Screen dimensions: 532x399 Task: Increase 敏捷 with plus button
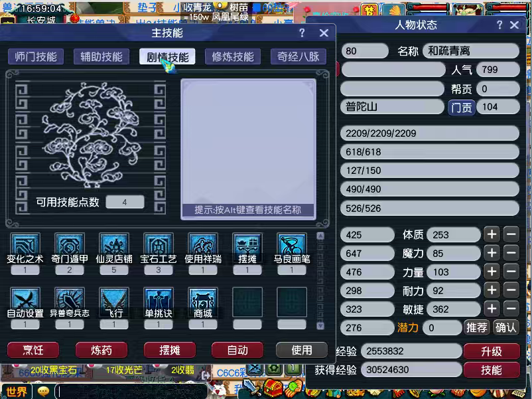point(492,309)
